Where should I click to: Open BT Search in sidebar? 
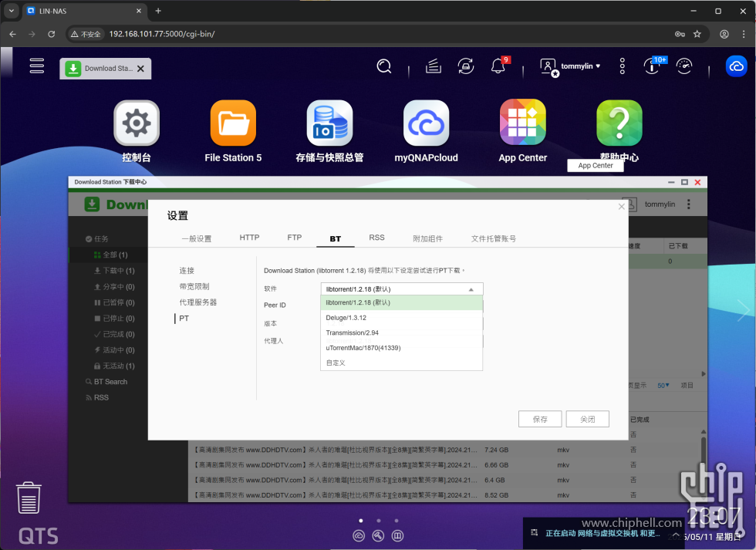106,382
